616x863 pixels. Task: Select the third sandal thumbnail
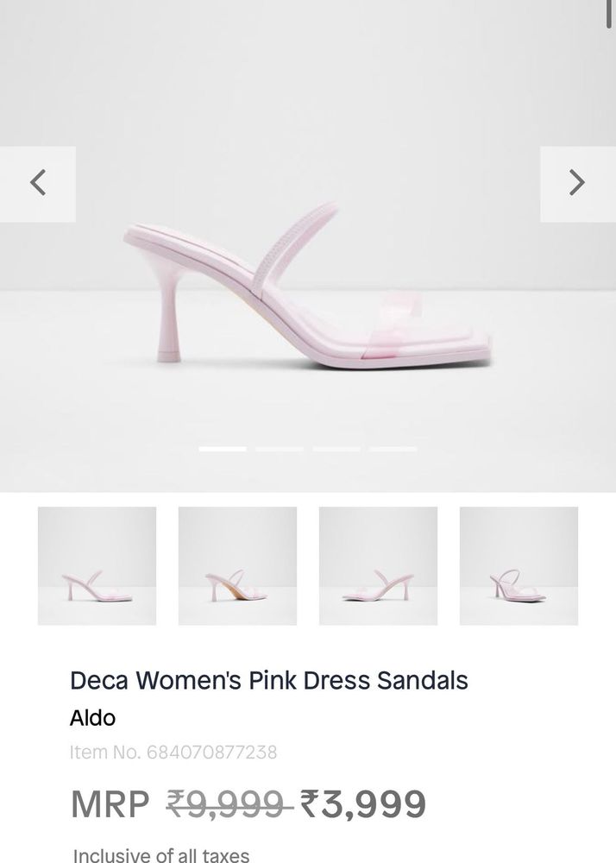[x=378, y=565]
